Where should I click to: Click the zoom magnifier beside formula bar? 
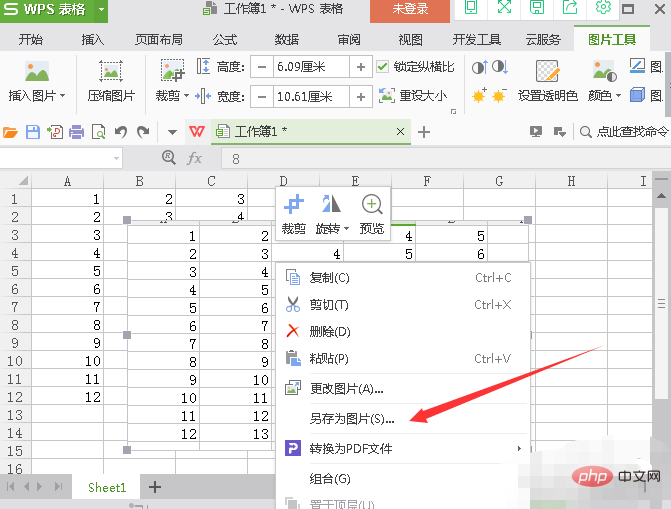point(169,158)
